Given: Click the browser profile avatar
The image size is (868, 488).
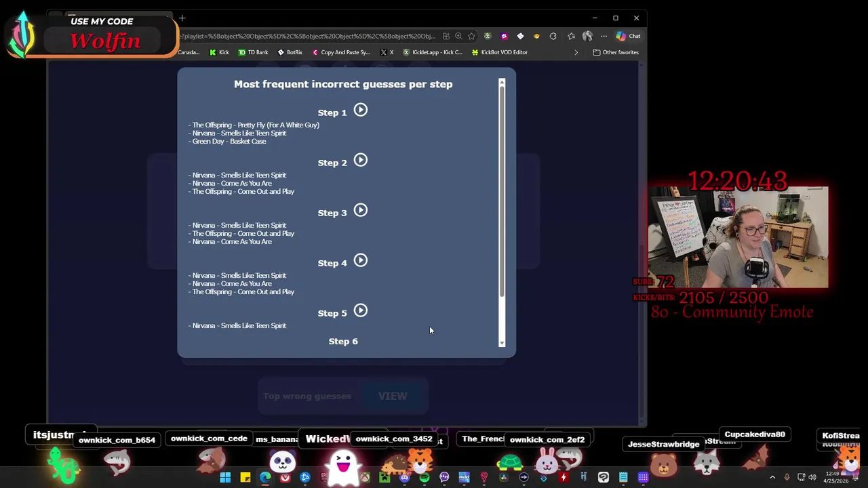Looking at the screenshot, I should (x=587, y=36).
